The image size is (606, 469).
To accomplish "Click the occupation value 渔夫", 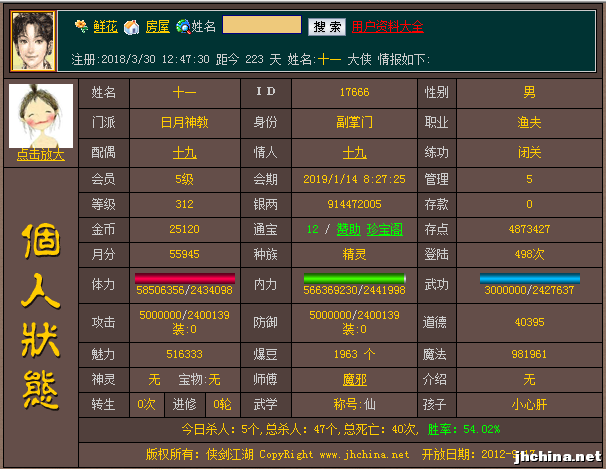I will click(x=529, y=123).
